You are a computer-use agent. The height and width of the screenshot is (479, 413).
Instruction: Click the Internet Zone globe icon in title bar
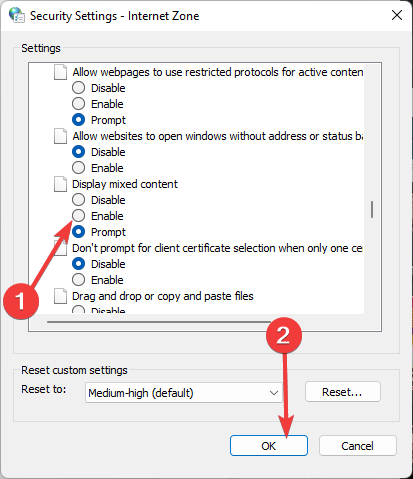17,15
